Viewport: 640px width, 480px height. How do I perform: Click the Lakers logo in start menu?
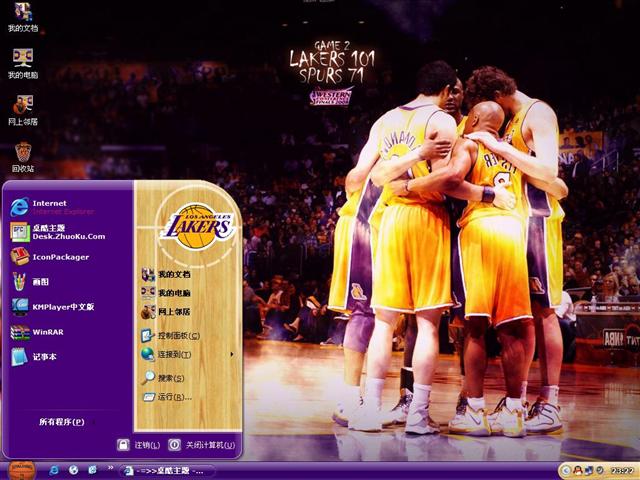point(198,227)
